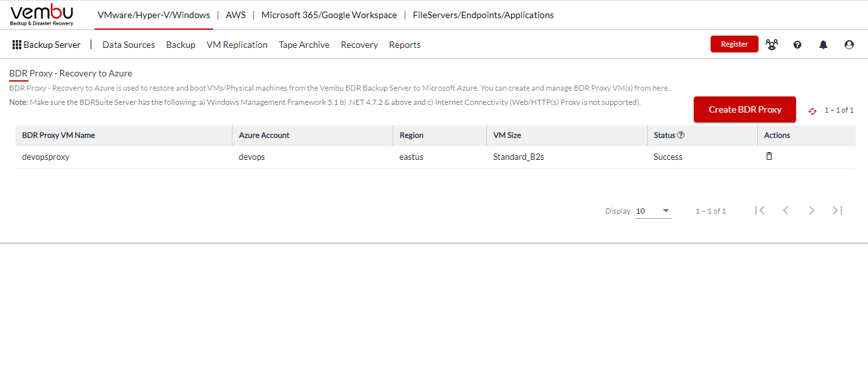Open the help question mark icon
Image resolution: width=868 pixels, height=367 pixels.
[x=797, y=45]
